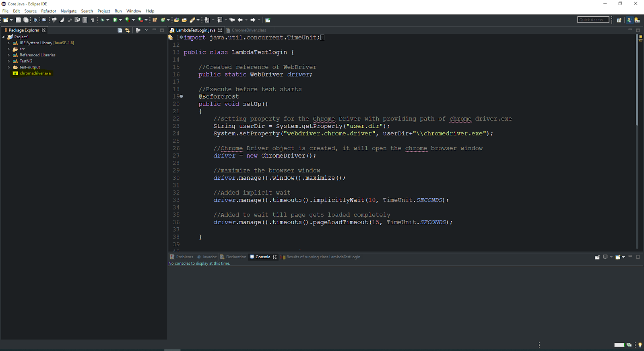
Task: Toggle the fold marker on import line
Action: point(181,37)
